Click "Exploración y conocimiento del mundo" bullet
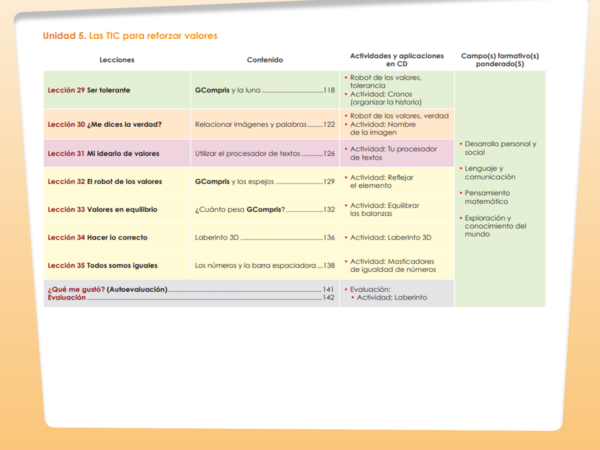600x450 pixels. pos(493,226)
